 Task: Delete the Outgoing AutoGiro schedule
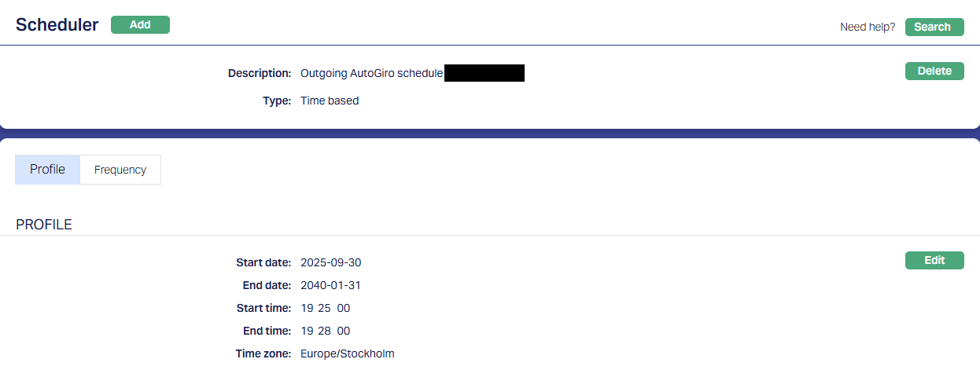pos(934,71)
